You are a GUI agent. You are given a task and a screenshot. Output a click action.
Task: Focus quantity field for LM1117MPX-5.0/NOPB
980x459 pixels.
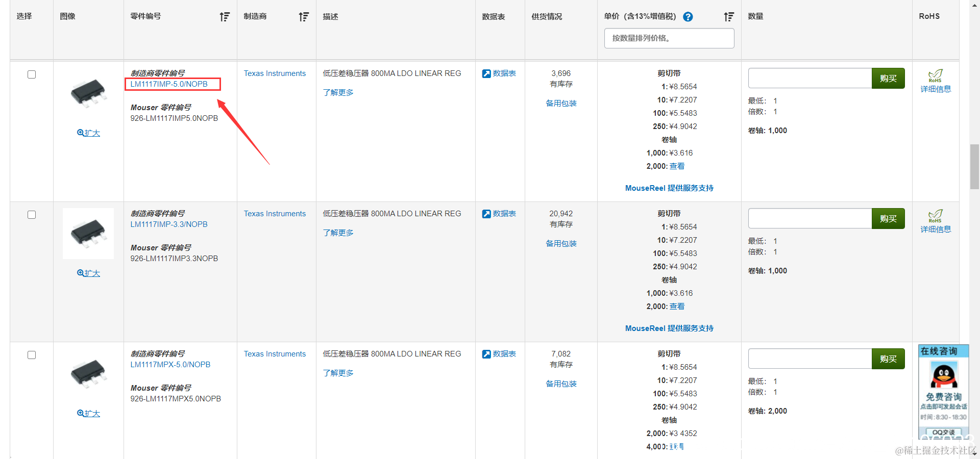pyautogui.click(x=810, y=359)
